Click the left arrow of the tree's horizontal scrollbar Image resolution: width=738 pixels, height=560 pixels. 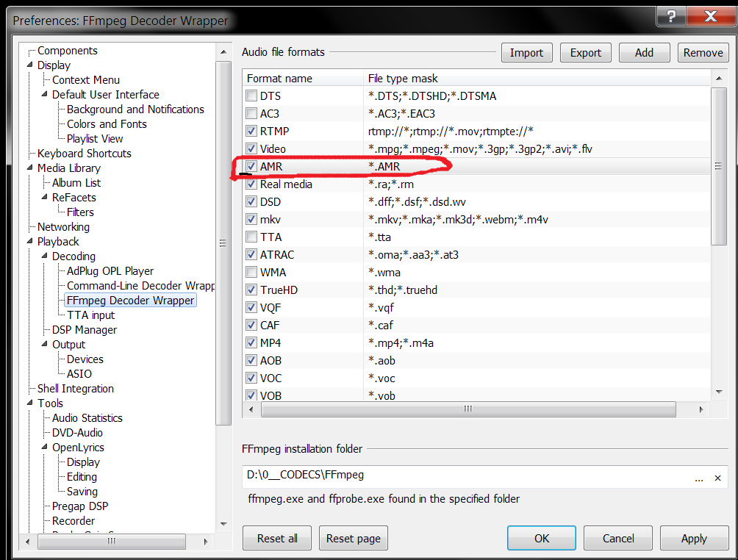pos(27,540)
